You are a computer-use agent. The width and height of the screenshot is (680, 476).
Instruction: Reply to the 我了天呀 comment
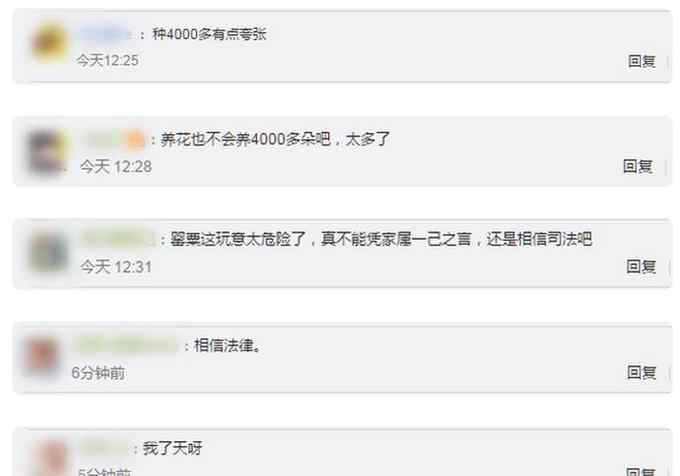[x=641, y=471]
